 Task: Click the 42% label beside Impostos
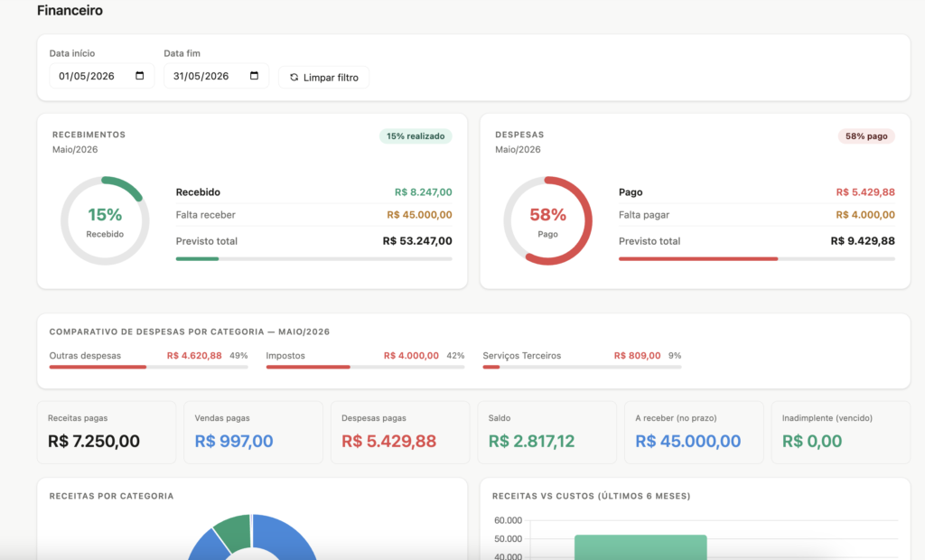coord(455,356)
